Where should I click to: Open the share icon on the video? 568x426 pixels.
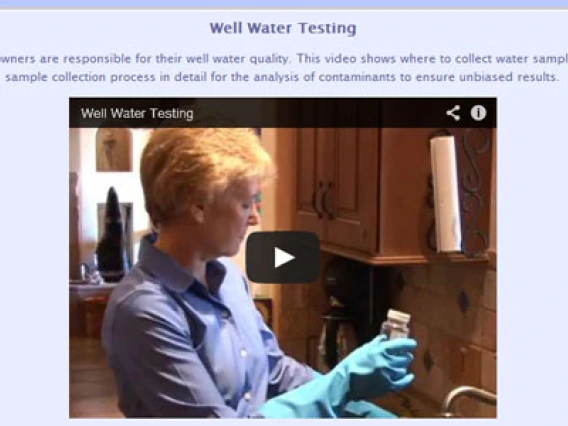point(453,113)
